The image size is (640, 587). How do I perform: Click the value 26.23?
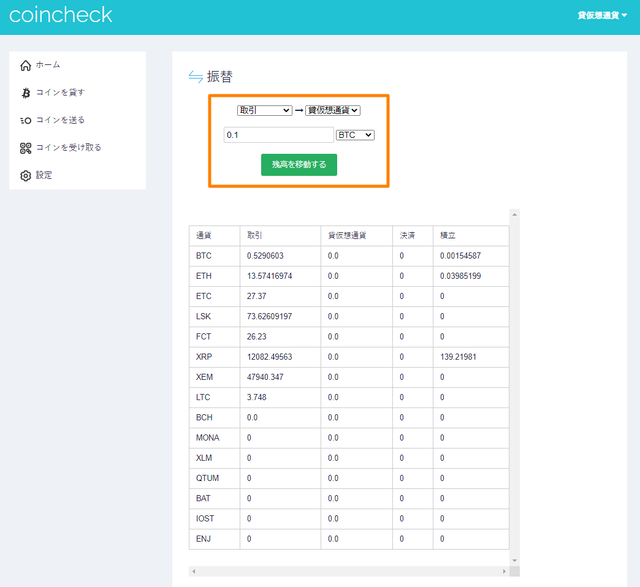click(256, 337)
